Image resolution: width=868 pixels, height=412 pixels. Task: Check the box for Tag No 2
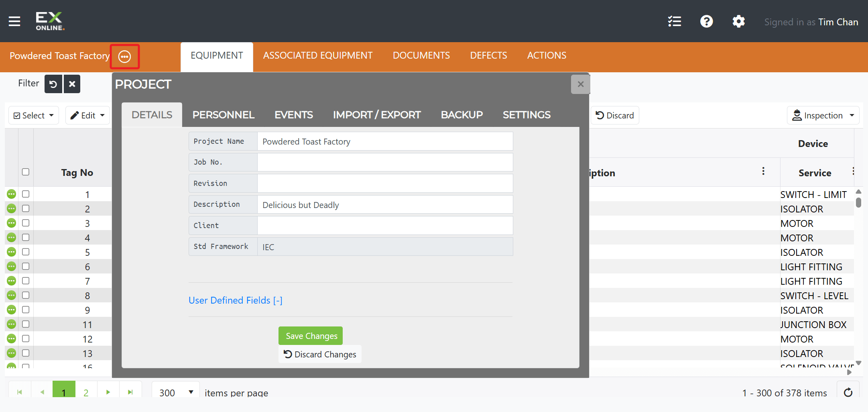click(26, 208)
